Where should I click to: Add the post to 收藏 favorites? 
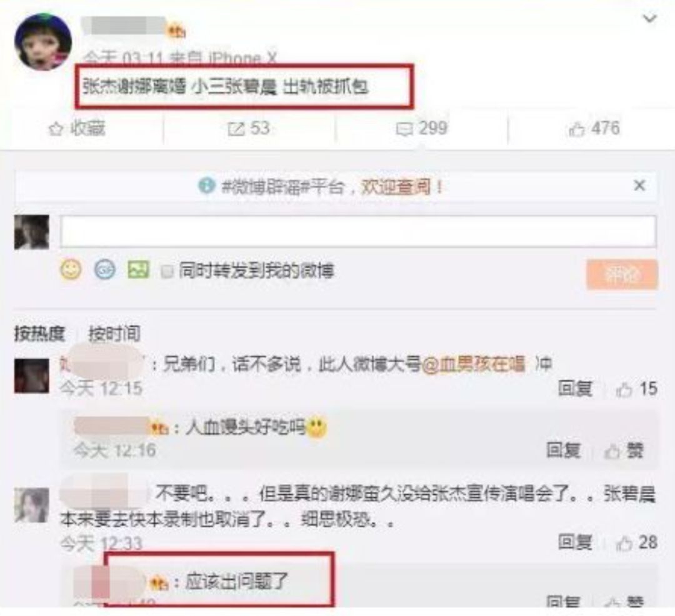[77, 129]
